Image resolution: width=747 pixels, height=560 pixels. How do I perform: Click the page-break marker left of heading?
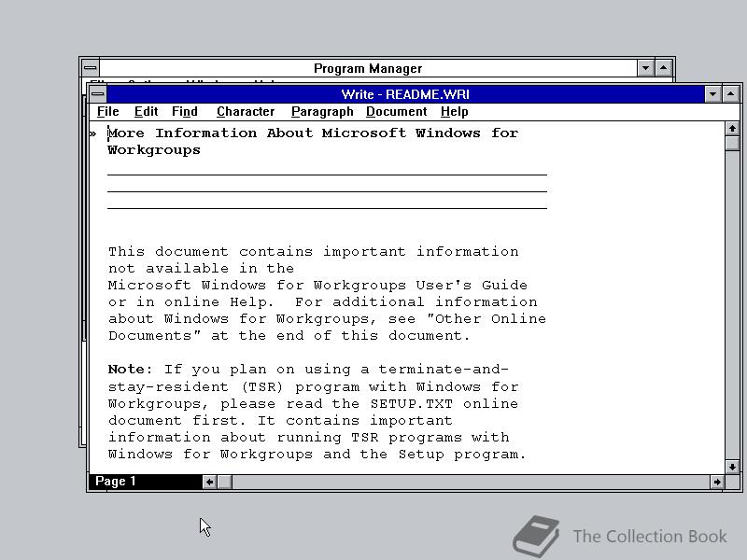click(92, 134)
